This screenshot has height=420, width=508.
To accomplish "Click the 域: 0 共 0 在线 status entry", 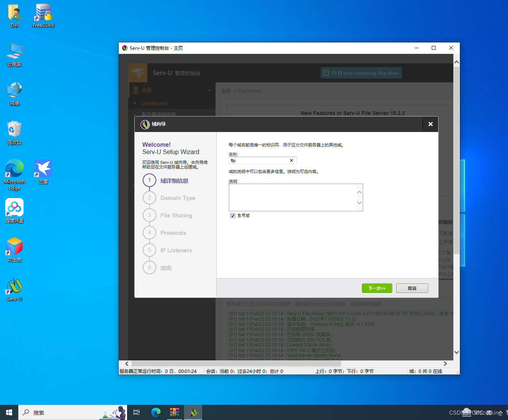I will coord(426,371).
